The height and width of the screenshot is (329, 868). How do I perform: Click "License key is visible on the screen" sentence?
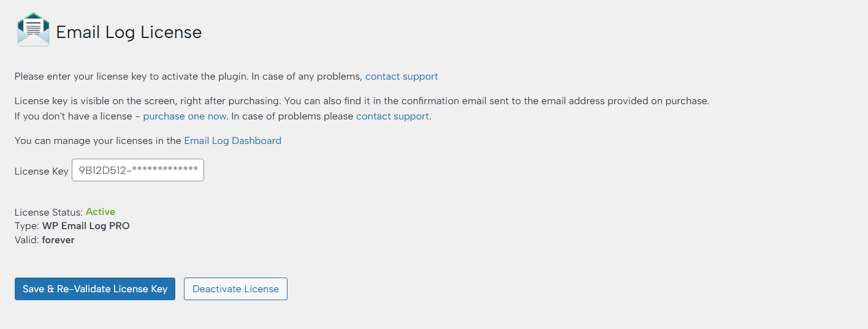pos(98,101)
